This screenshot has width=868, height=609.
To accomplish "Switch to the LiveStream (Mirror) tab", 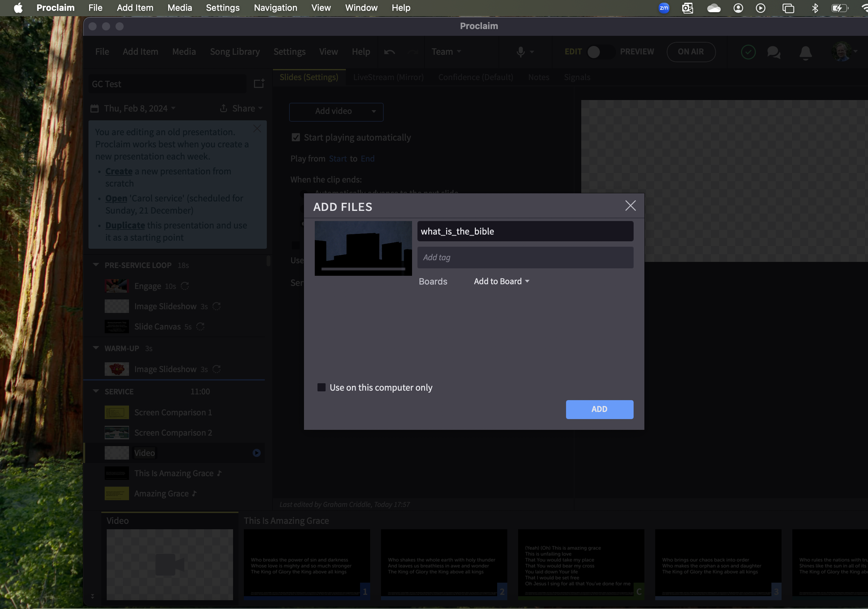I will click(388, 77).
